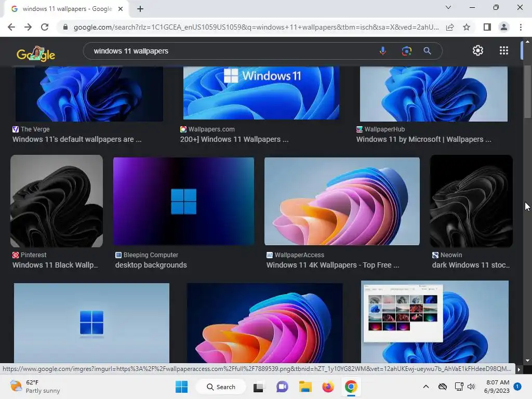
Task: Open the tab search chevron
Action: tap(448, 7)
